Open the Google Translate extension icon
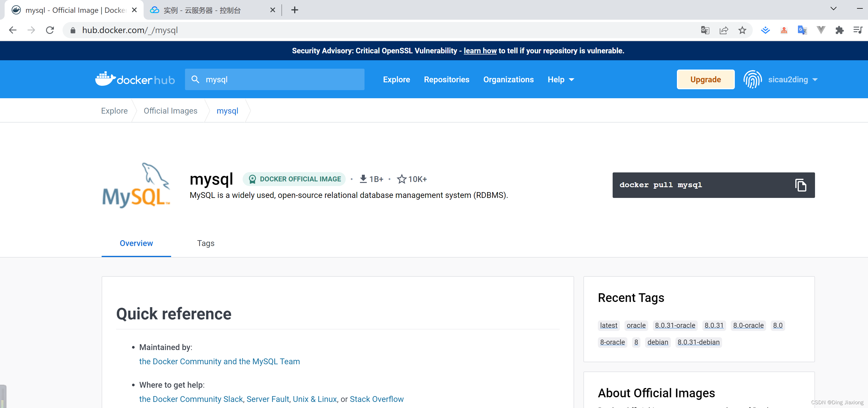Viewport: 868px width, 408px height. [x=802, y=30]
